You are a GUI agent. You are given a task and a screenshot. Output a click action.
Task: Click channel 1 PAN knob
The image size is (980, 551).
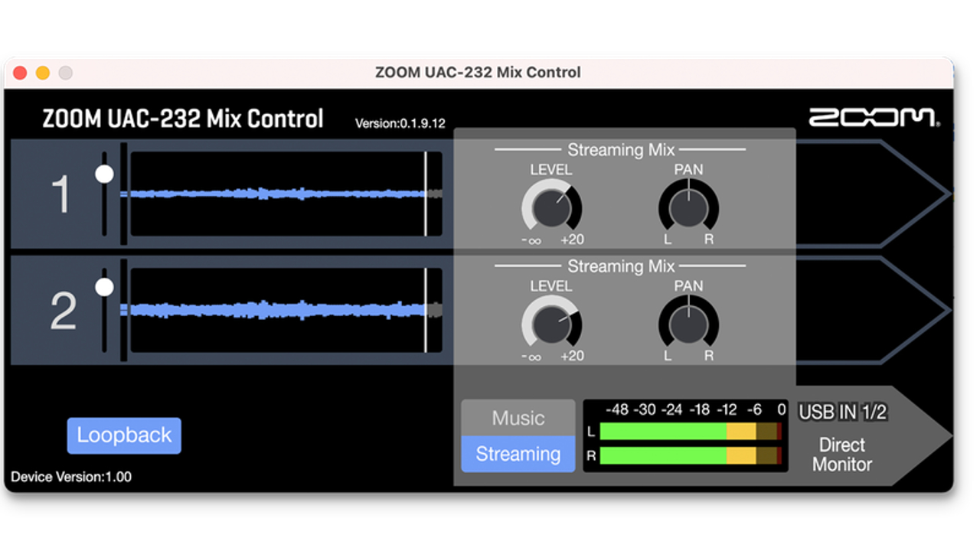(688, 208)
